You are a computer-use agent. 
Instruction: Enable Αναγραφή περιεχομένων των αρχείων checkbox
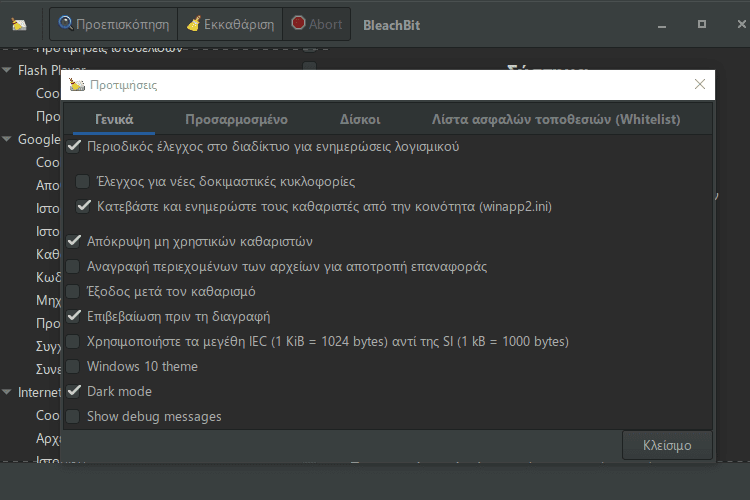pos(73,267)
